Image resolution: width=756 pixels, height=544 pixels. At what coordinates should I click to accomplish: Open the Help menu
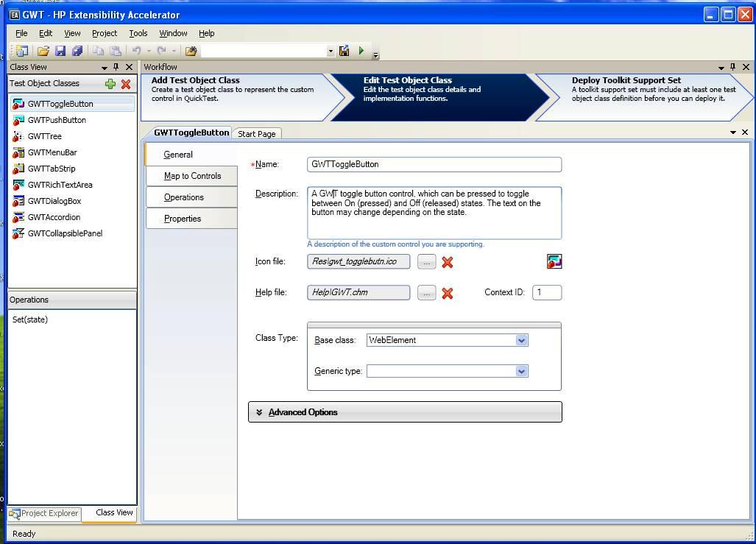[206, 33]
